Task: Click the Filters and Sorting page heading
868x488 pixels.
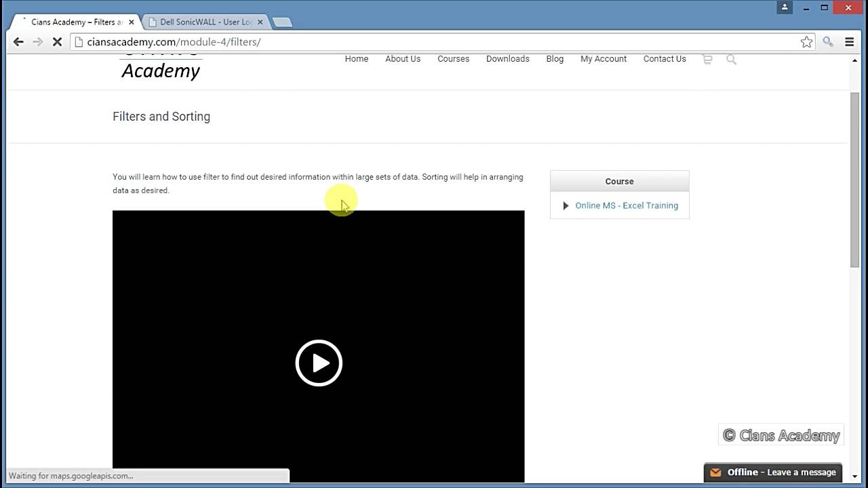Action: coord(161,117)
